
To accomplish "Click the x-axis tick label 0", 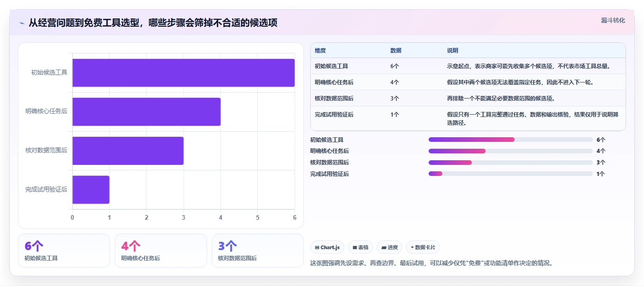I will click(72, 217).
